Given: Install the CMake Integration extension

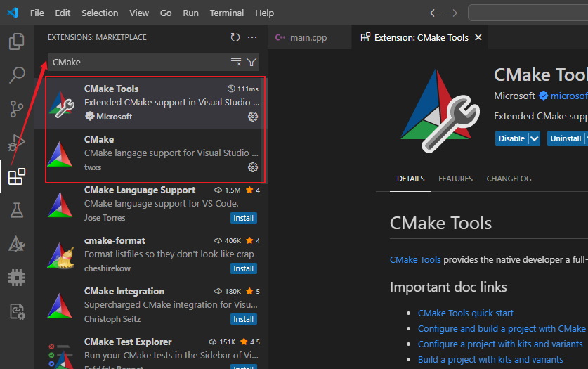Looking at the screenshot, I should 243,319.
